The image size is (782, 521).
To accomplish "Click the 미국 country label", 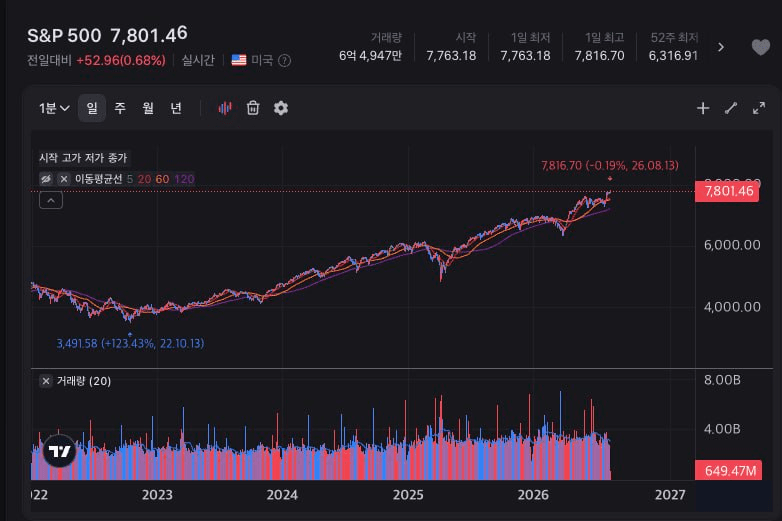I will coord(262,60).
